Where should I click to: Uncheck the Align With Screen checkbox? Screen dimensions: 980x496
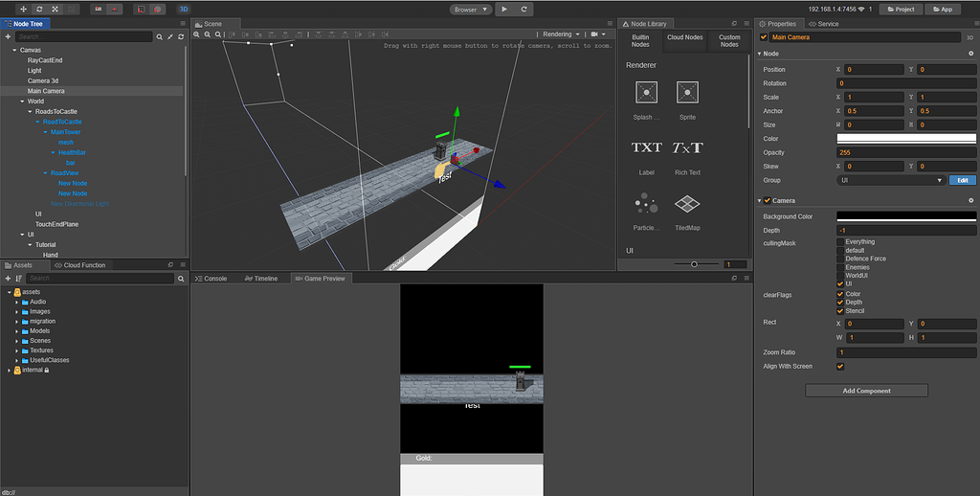click(840, 367)
